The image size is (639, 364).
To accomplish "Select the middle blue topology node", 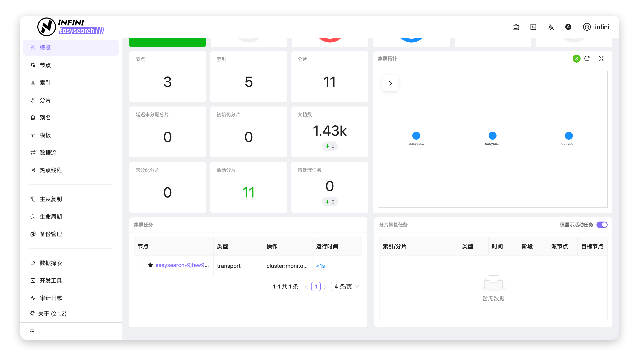I will pos(492,136).
